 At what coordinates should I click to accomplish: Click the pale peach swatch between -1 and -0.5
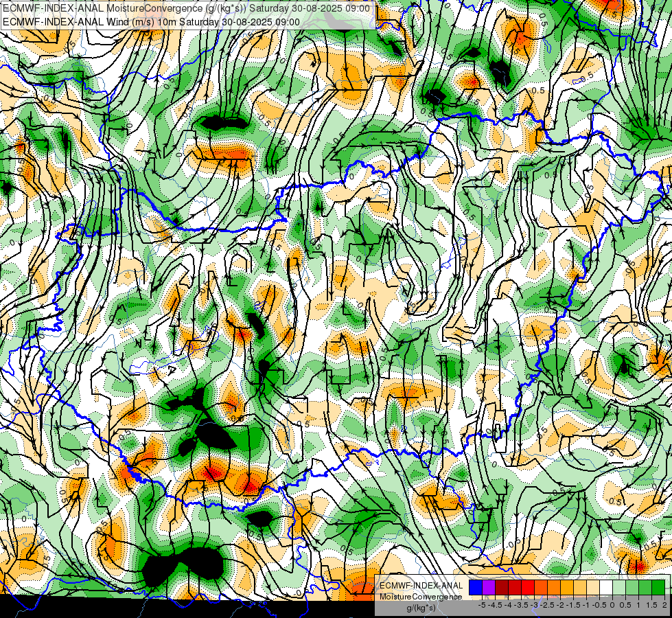[x=592, y=588]
